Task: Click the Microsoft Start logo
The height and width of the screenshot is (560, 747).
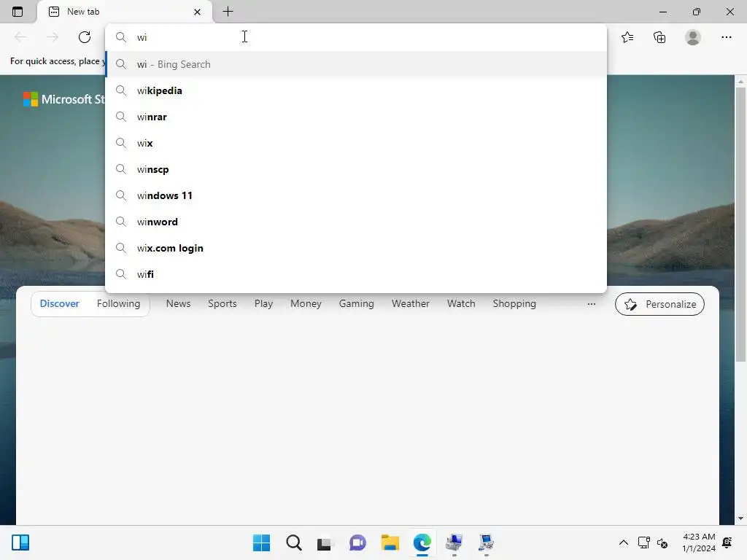Action: (63, 99)
